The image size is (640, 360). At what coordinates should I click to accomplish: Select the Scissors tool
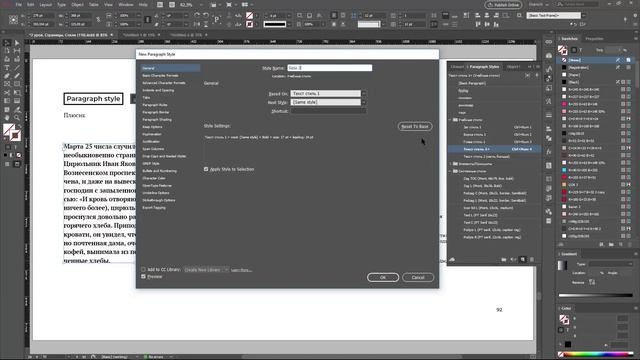7,93
